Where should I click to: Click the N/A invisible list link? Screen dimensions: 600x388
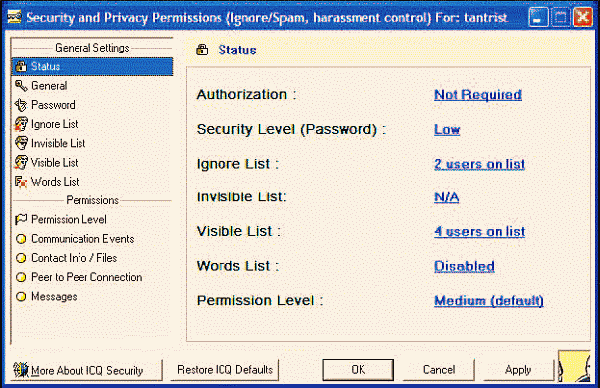tap(447, 197)
